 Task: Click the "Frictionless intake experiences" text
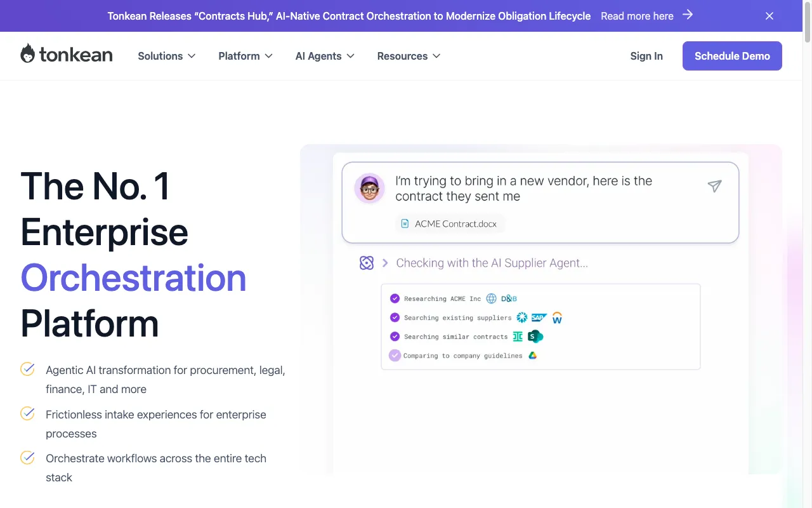click(156, 424)
